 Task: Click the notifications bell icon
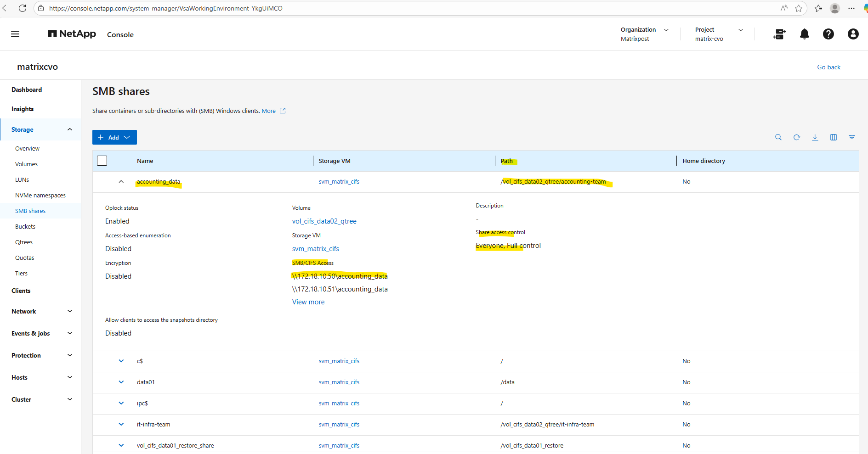tap(804, 34)
